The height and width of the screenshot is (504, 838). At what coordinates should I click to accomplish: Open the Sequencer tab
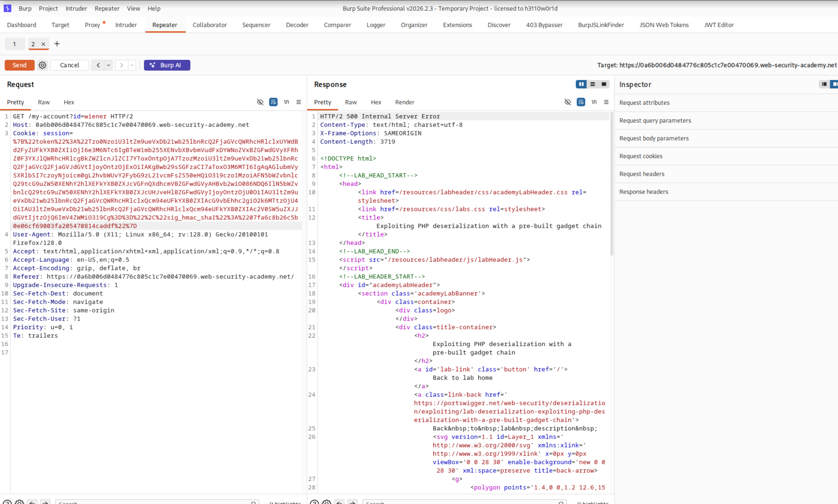click(256, 25)
